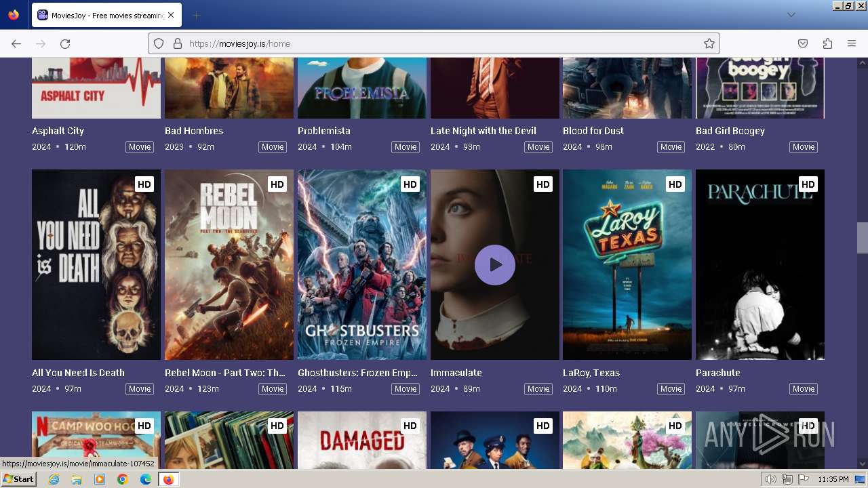Click the Parachute title link

point(718,373)
